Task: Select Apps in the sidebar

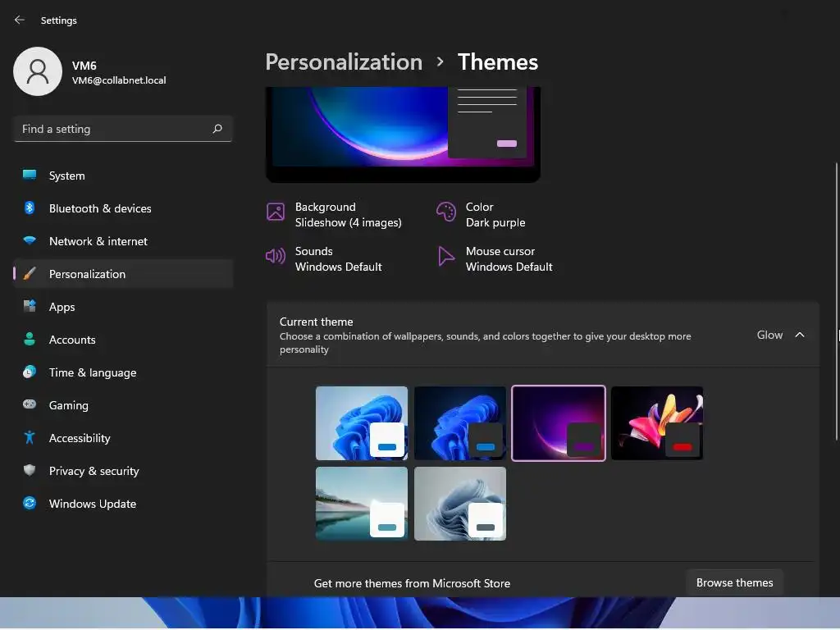Action: [x=123, y=307]
